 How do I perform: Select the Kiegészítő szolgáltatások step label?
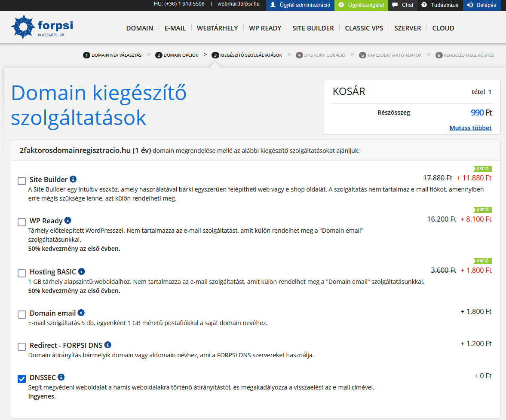251,55
